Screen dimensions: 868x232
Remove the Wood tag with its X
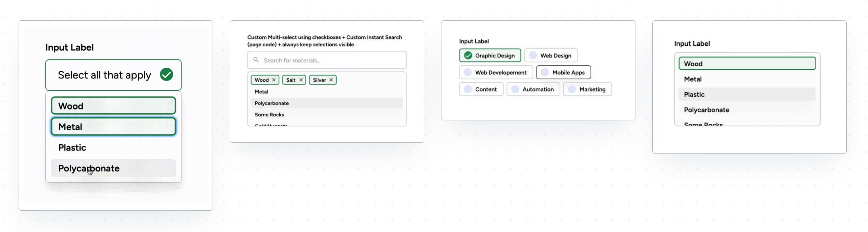point(274,80)
